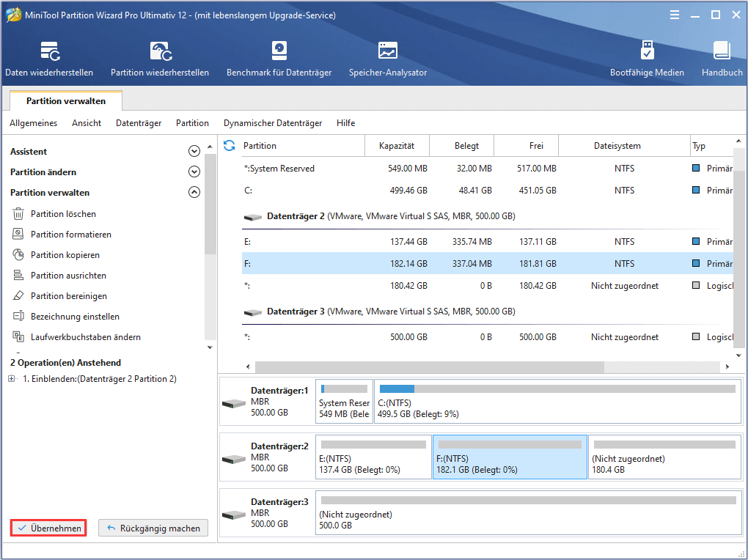Screen dimensions: 748x560
Task: Click scroll-up arrow of left action panel
Action: click(x=210, y=147)
